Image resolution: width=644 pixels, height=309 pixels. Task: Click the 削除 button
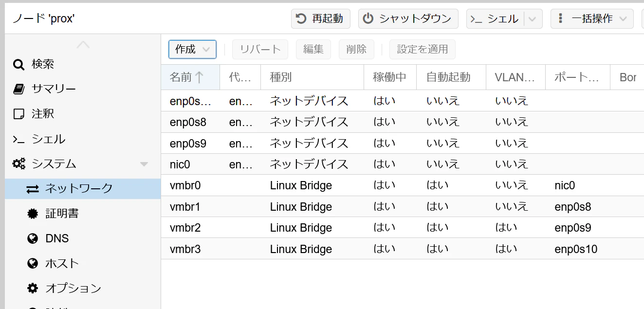point(356,49)
